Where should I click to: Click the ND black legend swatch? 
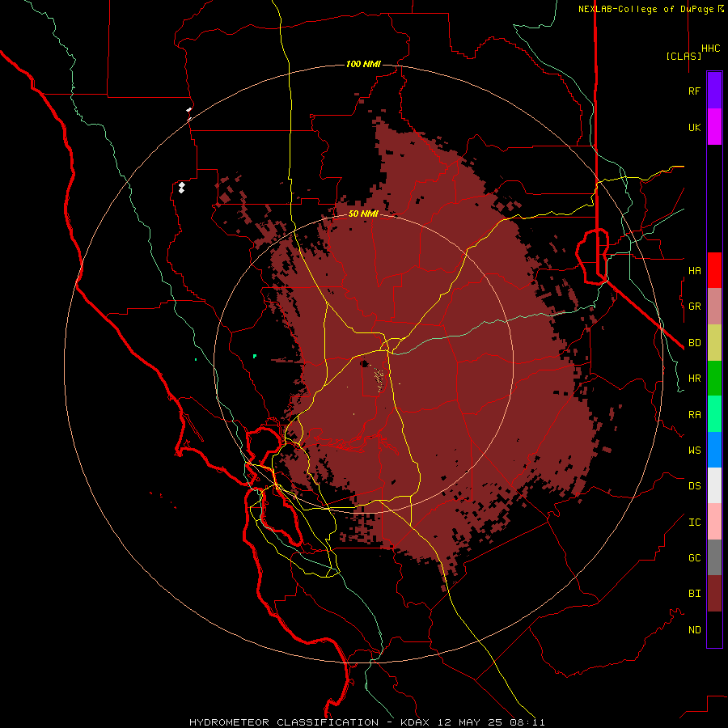click(x=714, y=629)
